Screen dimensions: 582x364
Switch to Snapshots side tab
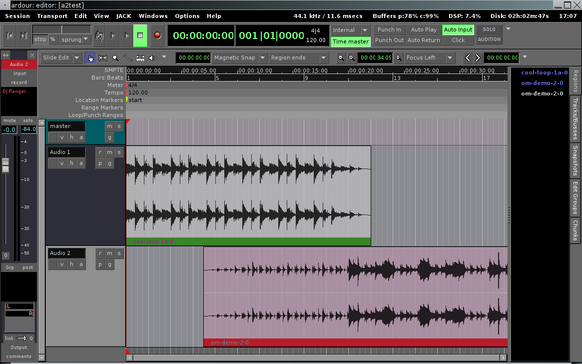click(575, 161)
